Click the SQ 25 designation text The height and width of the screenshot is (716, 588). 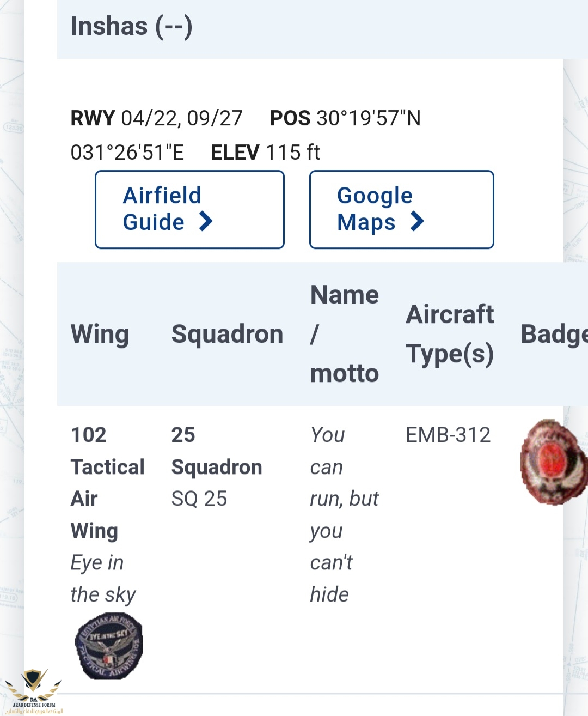pos(199,499)
